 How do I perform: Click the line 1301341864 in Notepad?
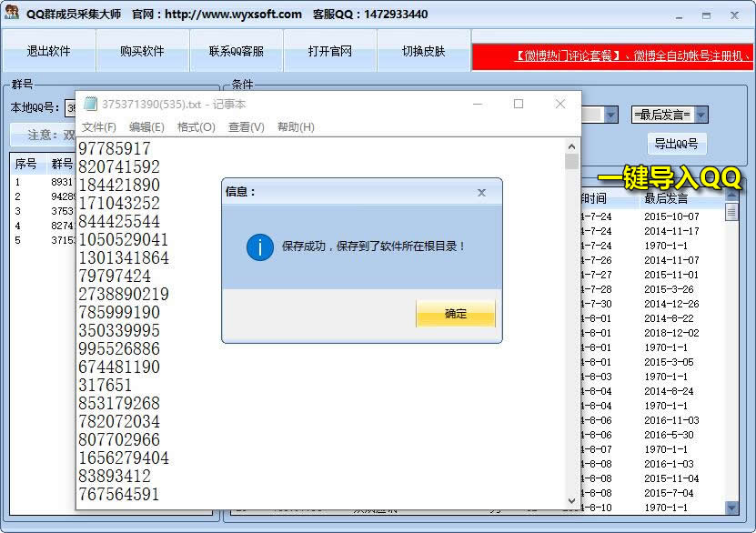(124, 257)
